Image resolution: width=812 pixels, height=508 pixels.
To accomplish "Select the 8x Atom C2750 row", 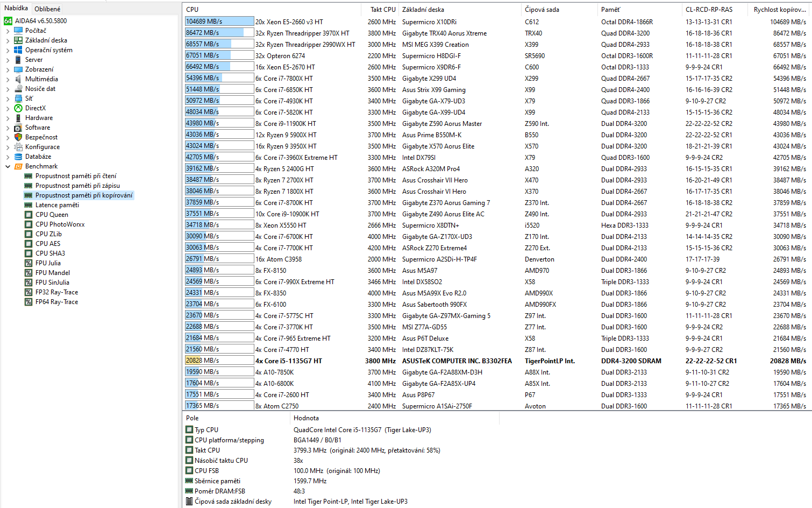I will [x=497, y=406].
